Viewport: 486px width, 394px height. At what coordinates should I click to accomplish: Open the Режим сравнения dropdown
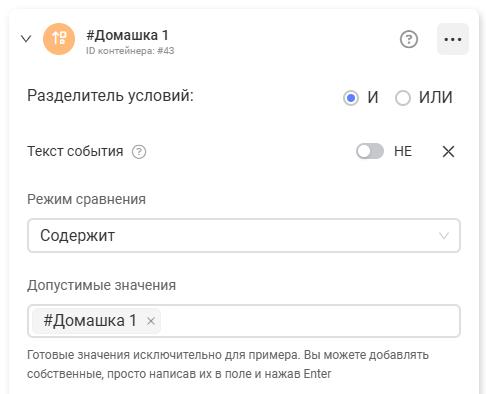pyautogui.click(x=244, y=236)
